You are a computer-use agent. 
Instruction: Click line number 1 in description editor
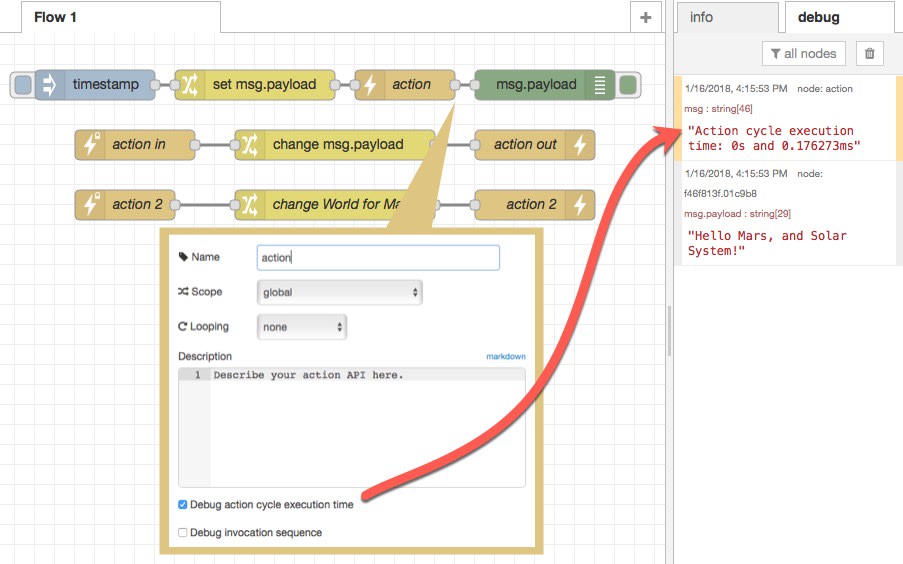pyautogui.click(x=198, y=375)
